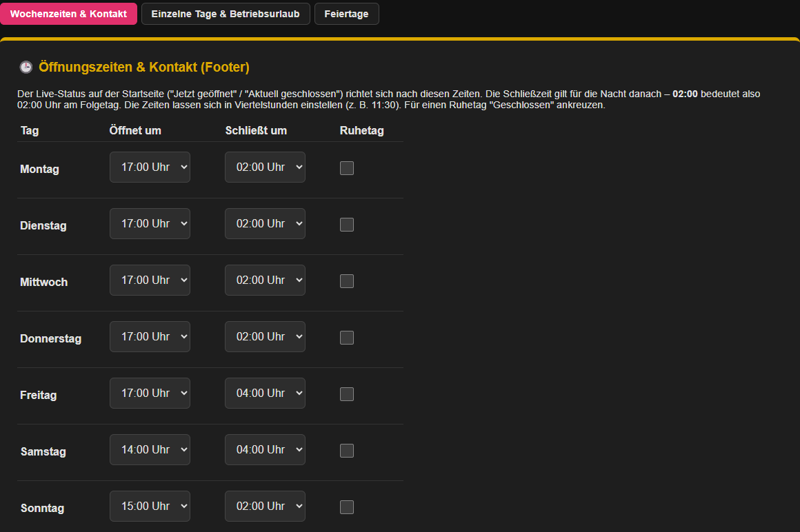
Task: Mark Montag as Ruhetag
Action: tap(347, 168)
